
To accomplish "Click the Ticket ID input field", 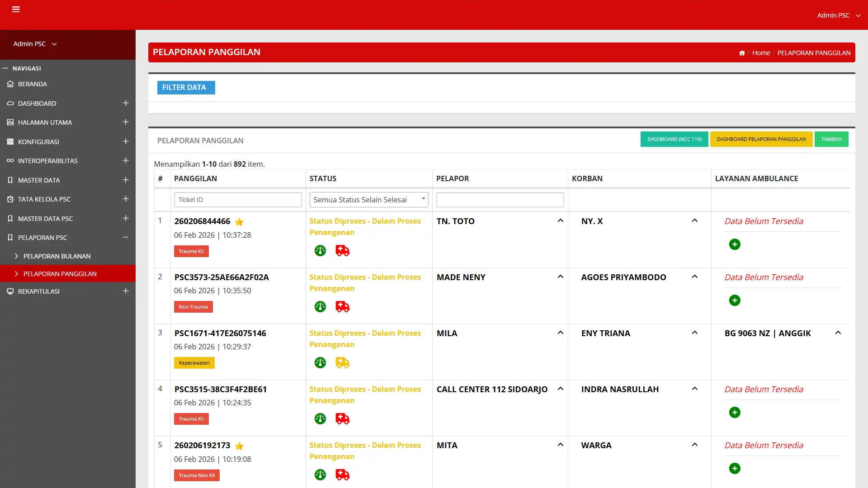I will click(x=238, y=200).
